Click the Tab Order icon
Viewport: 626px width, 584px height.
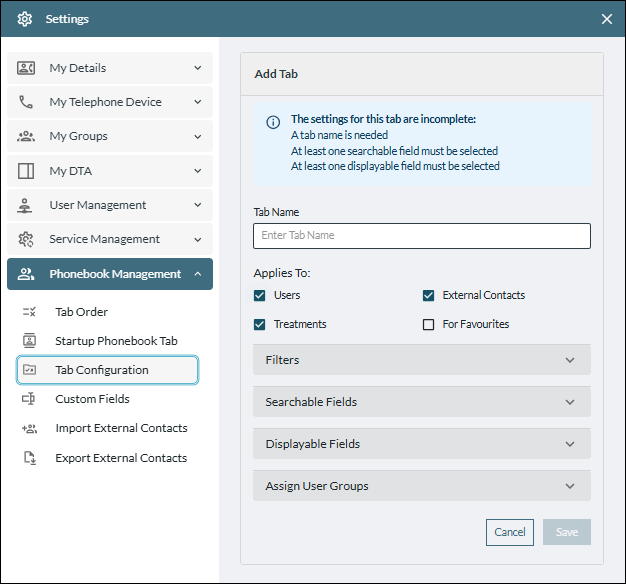click(29, 312)
